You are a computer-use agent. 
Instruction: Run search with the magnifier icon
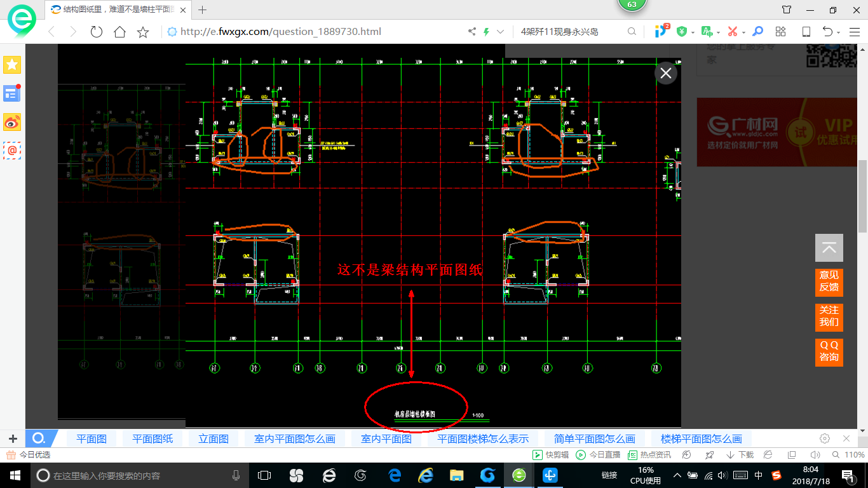632,32
